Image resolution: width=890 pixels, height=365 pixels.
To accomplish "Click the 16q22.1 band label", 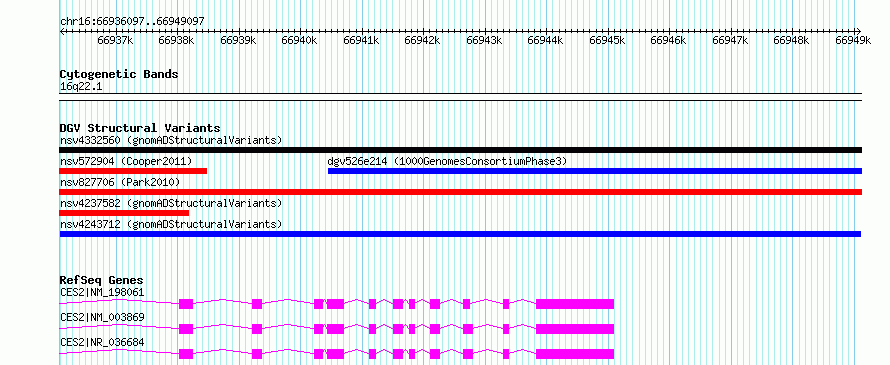I will pyautogui.click(x=81, y=87).
